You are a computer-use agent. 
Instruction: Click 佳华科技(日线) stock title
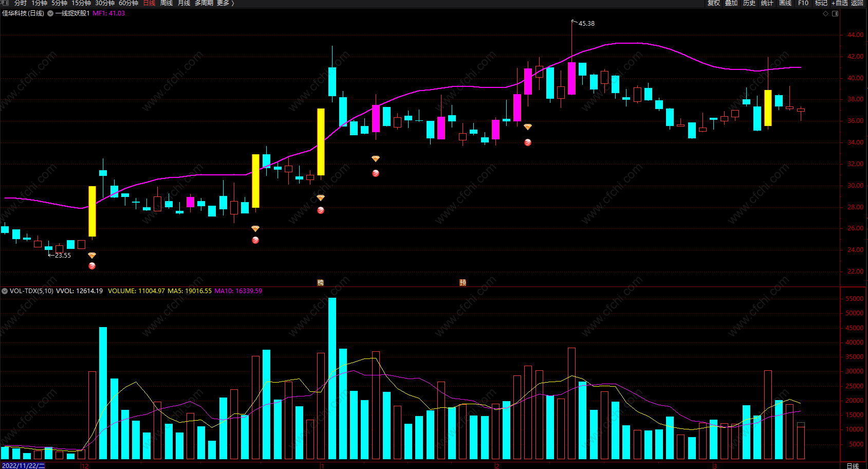(23, 13)
